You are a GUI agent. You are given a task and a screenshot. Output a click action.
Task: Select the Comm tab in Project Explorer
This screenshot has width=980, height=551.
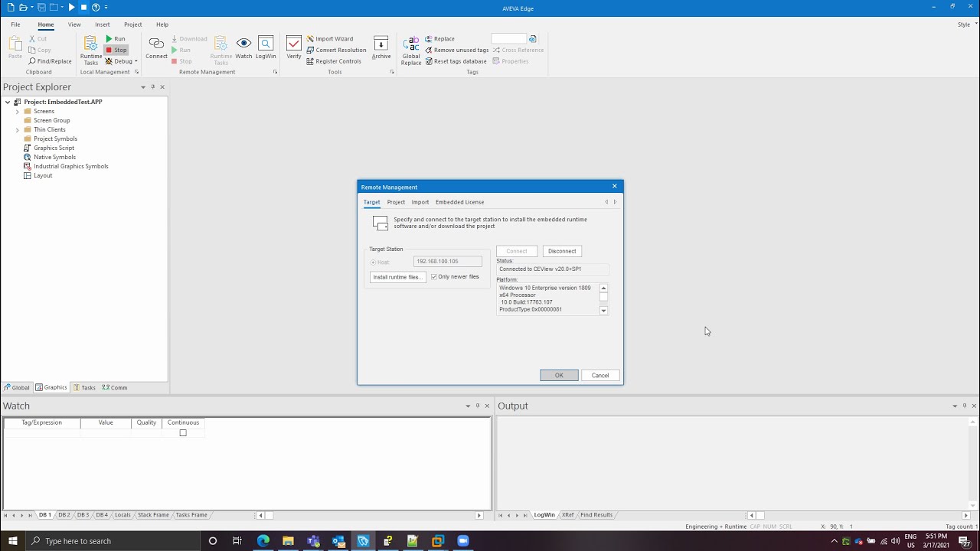115,388
